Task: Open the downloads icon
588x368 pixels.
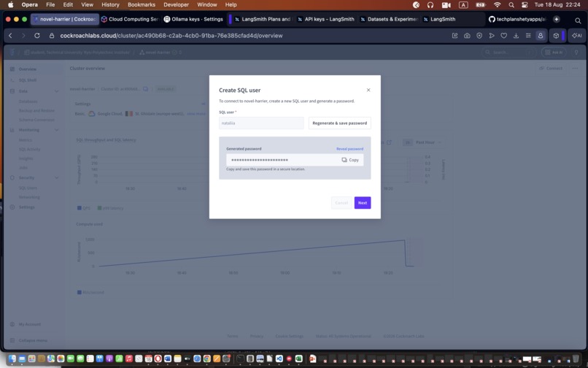Action: tap(516, 36)
